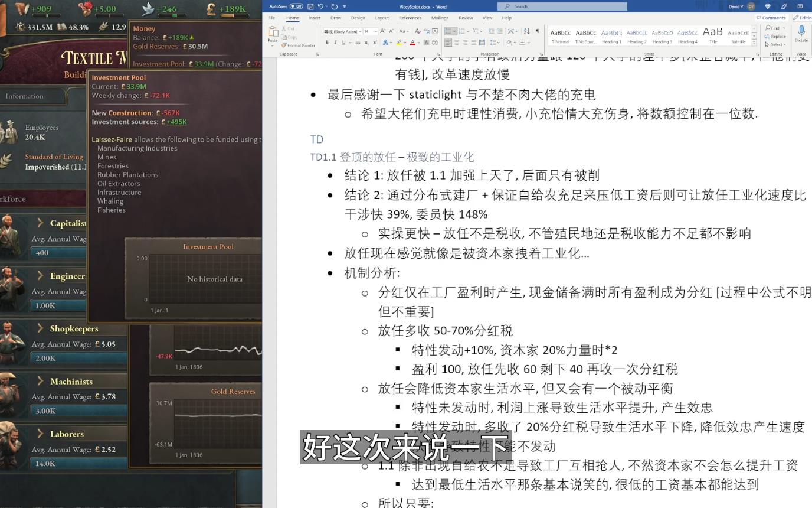Apply distributed alignment
This screenshot has width=812, height=508.
(x=482, y=43)
